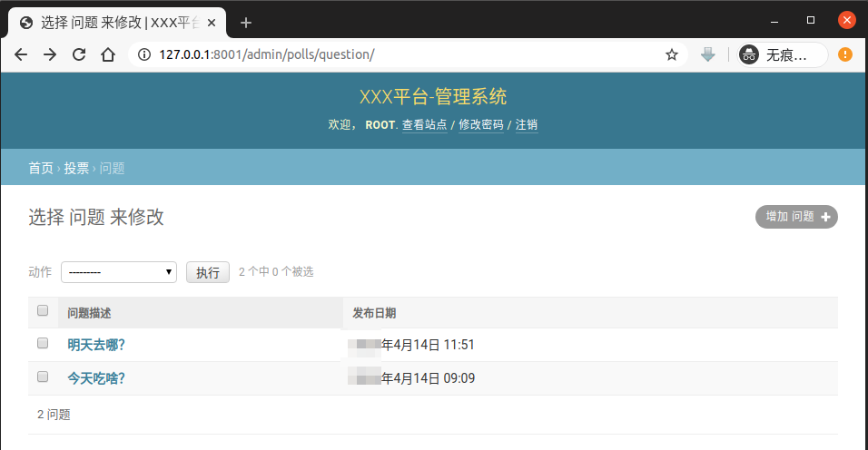
Task: Sort by the 问题描述 column header
Action: [90, 313]
